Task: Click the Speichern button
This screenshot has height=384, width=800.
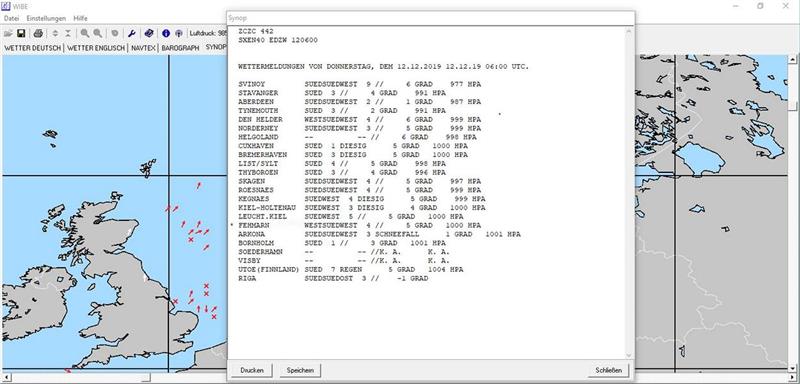Action: coord(300,370)
